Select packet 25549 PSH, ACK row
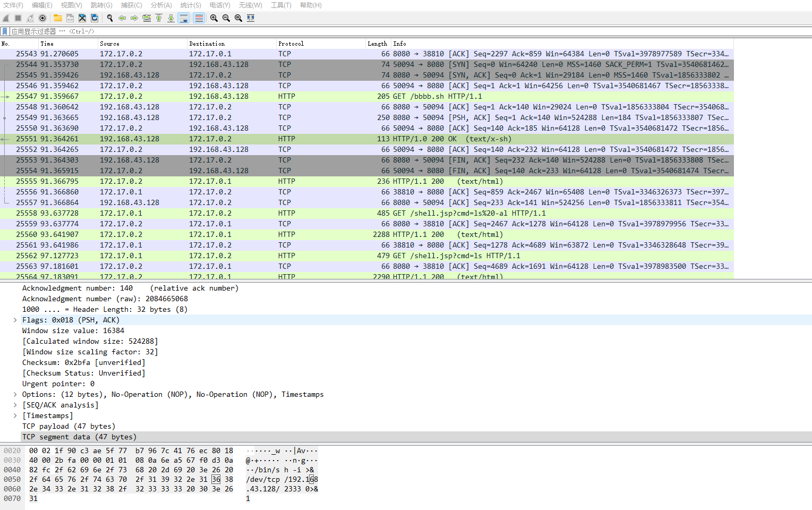 (366, 117)
